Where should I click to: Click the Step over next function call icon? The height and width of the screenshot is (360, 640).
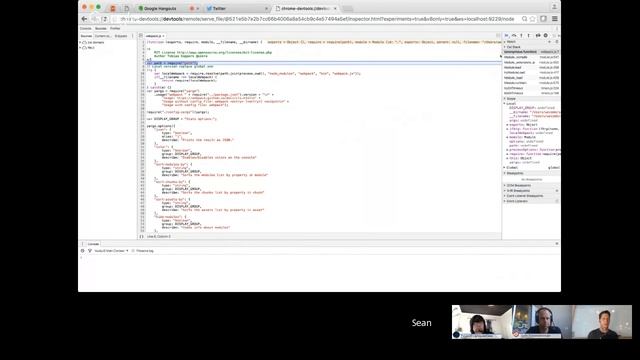[x=514, y=36]
